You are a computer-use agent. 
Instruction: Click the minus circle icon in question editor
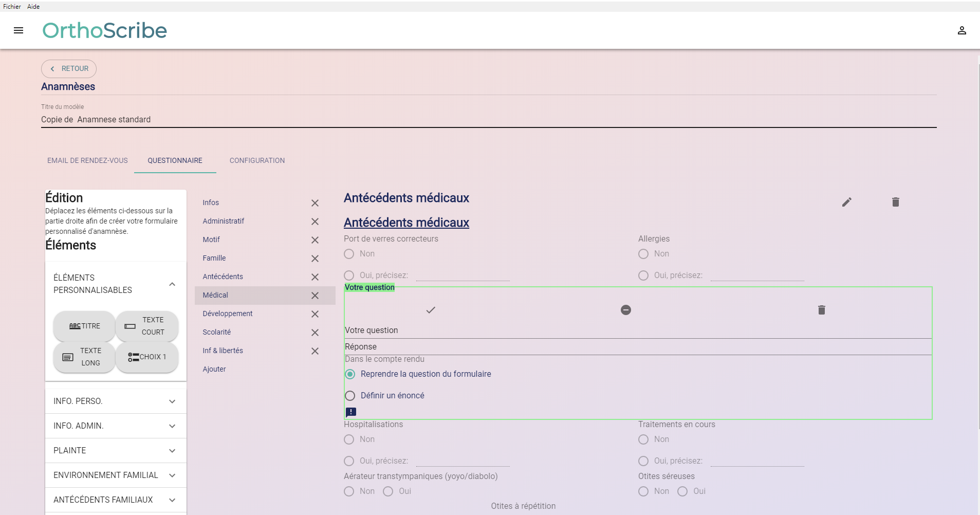[625, 310]
